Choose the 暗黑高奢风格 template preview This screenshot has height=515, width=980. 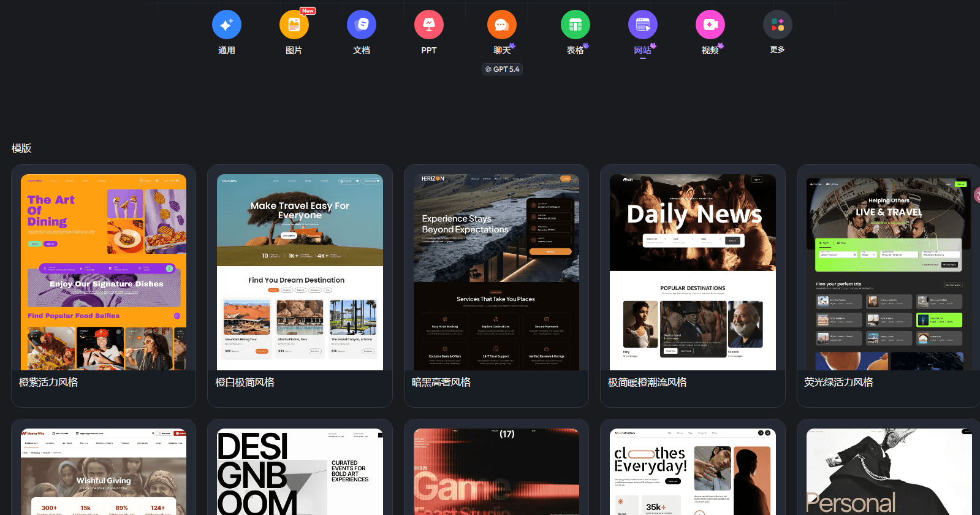coord(496,272)
